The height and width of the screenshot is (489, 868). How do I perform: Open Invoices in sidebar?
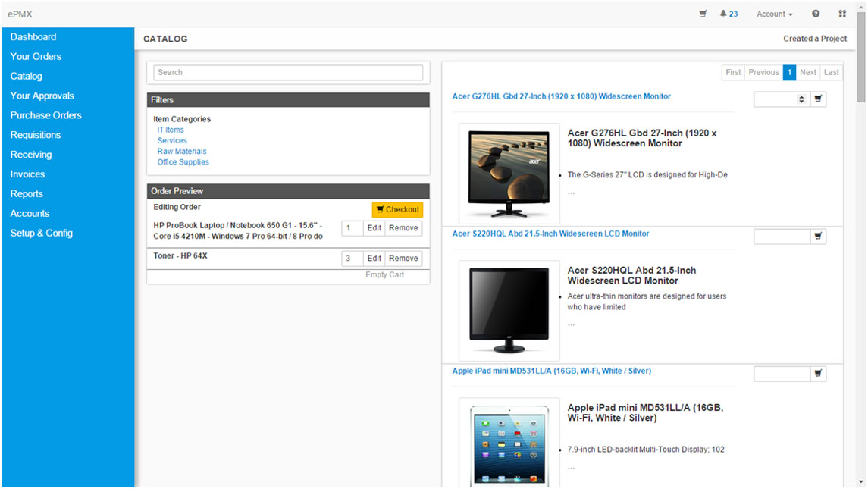[x=27, y=174]
